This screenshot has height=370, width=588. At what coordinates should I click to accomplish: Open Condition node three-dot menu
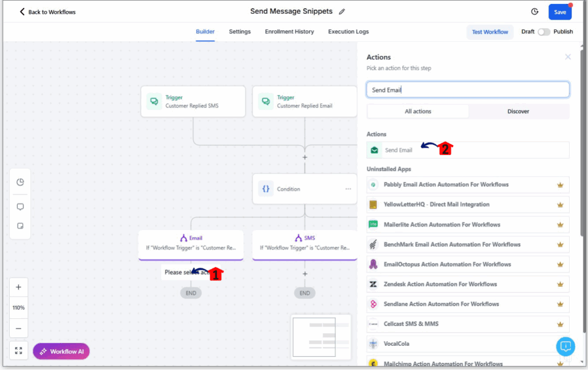(349, 189)
